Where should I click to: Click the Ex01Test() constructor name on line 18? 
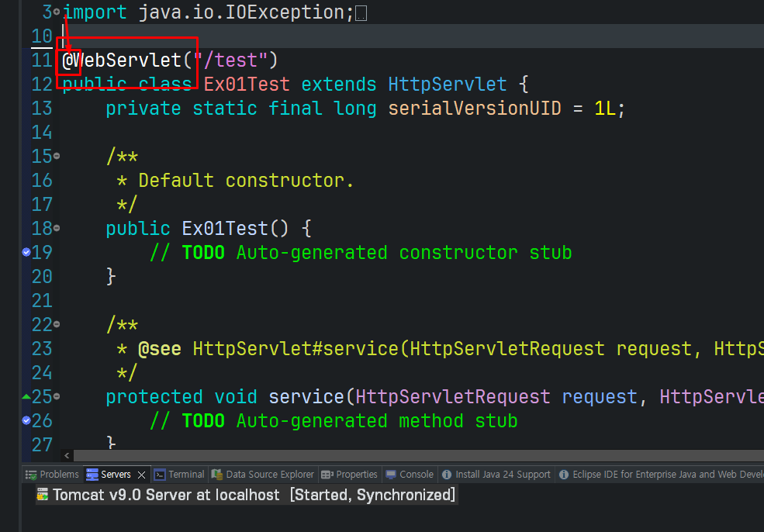[235, 229]
